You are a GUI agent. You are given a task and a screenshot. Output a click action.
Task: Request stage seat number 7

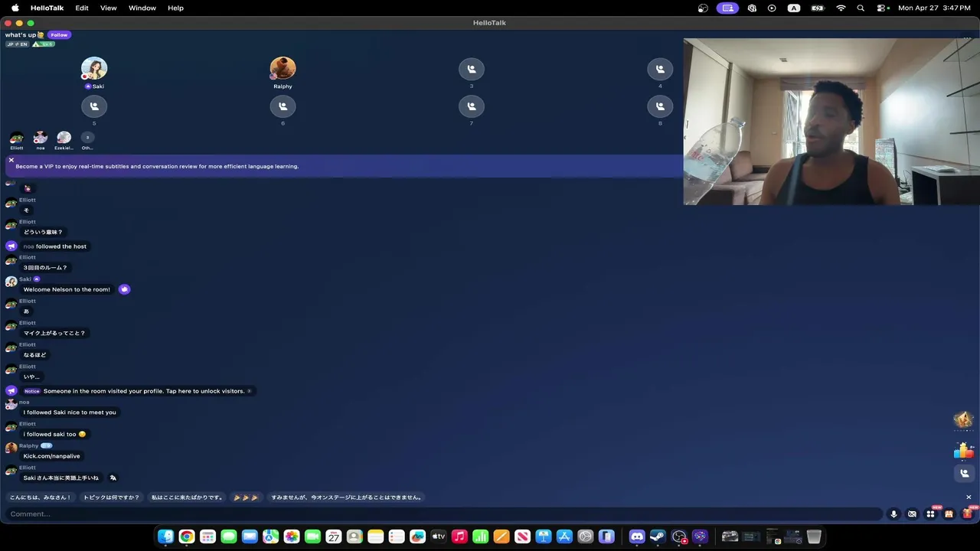[x=472, y=106]
